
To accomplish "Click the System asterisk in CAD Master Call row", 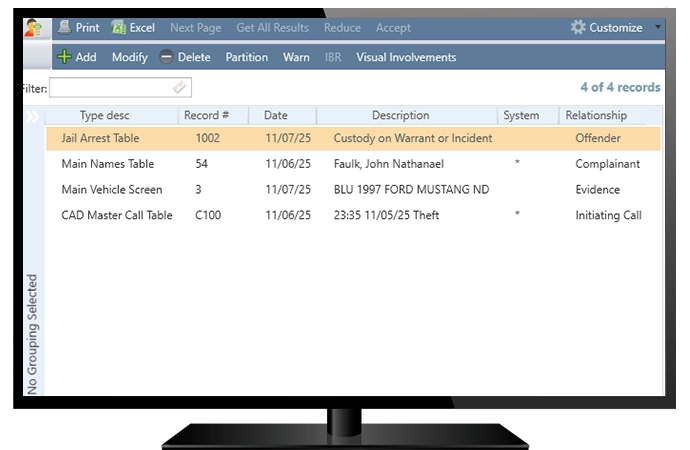I will 518,214.
